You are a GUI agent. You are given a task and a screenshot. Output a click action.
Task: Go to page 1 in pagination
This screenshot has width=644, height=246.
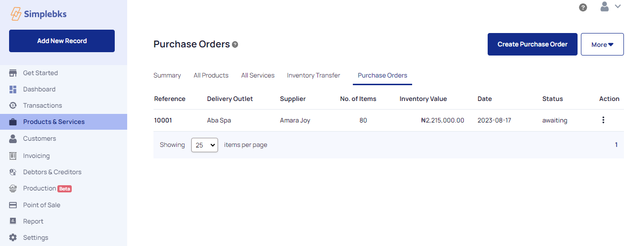616,145
